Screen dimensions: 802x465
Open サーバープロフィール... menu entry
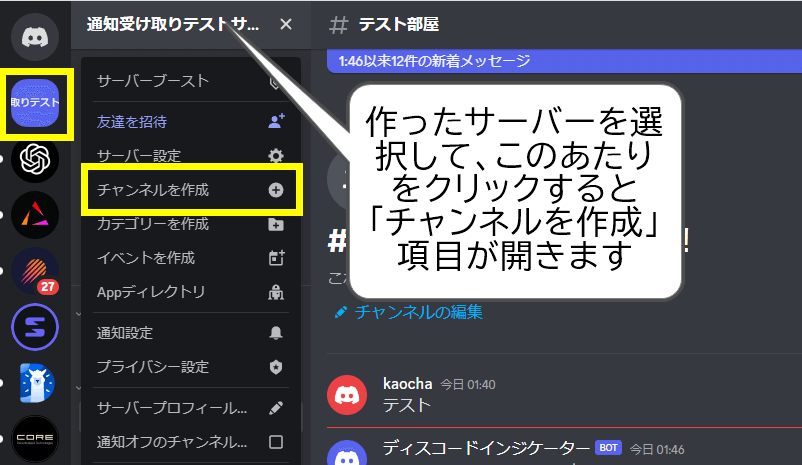pyautogui.click(x=191, y=408)
